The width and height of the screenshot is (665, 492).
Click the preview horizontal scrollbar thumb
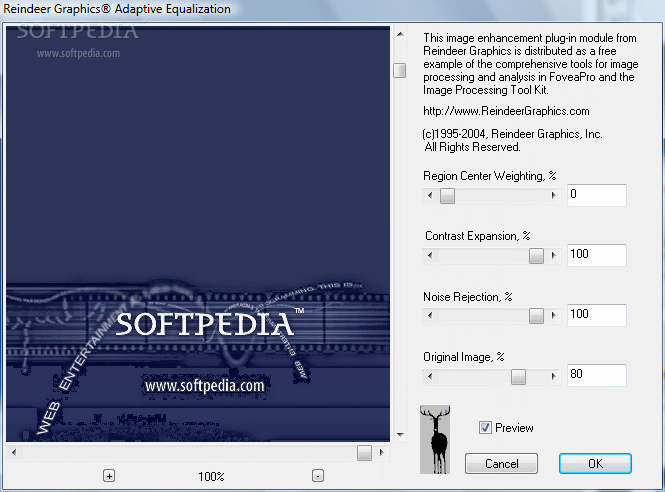364,453
